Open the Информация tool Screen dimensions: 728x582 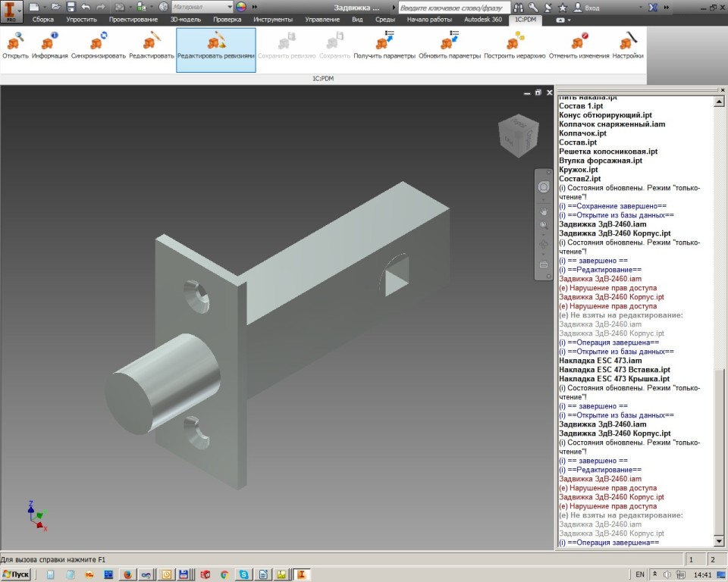pyautogui.click(x=50, y=44)
